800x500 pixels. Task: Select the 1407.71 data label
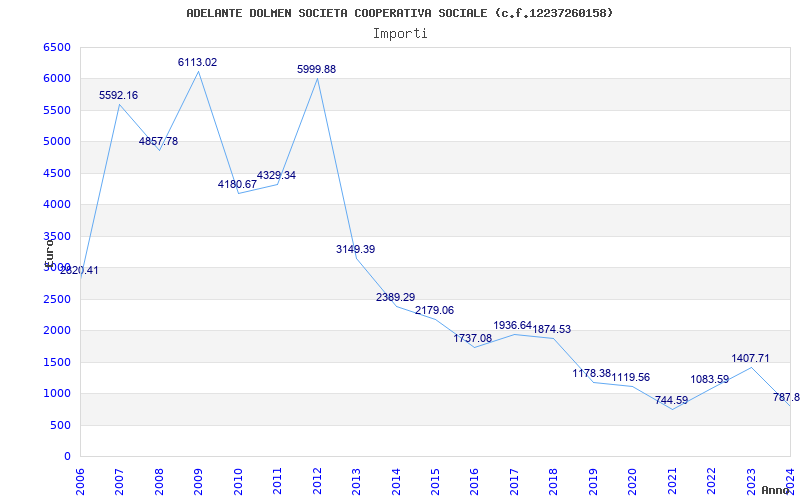(x=750, y=359)
